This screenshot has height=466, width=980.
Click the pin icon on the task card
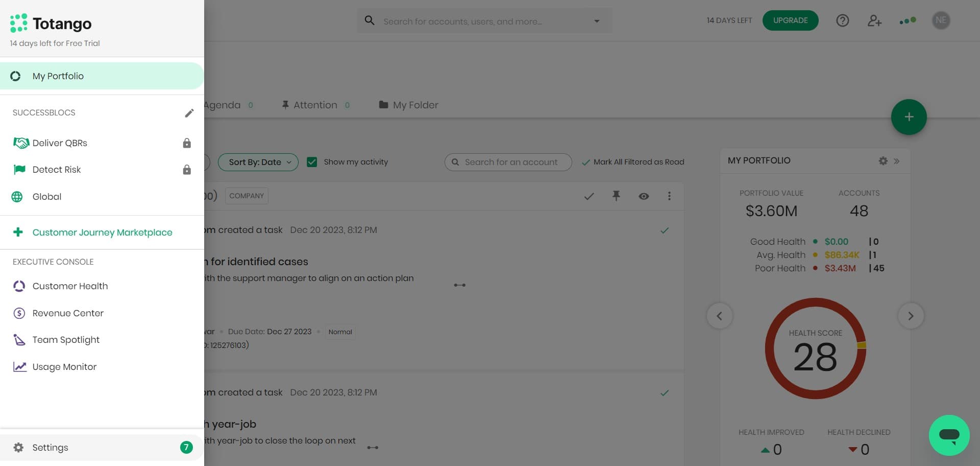(617, 196)
